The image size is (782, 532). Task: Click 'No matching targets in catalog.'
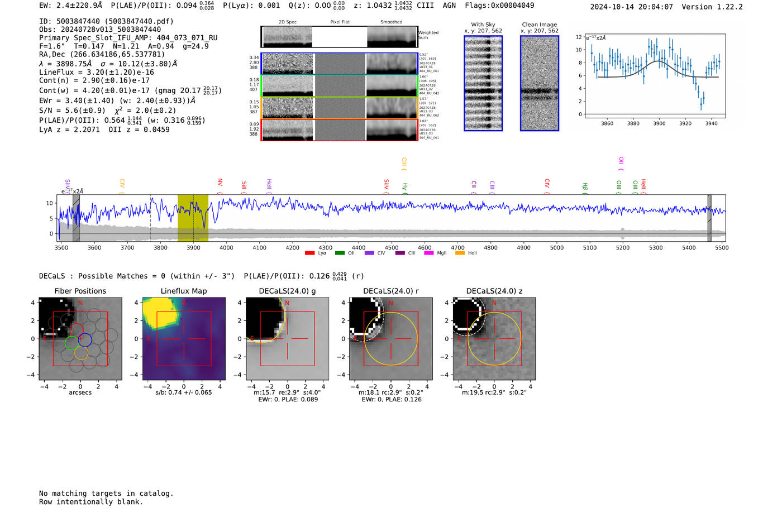pos(106,493)
